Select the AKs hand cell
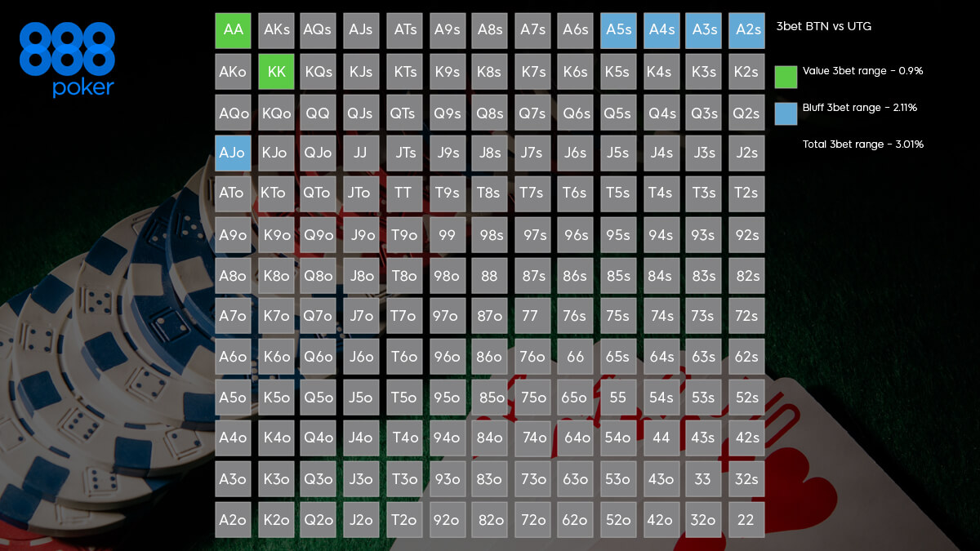The width and height of the screenshot is (980, 551). coord(276,30)
